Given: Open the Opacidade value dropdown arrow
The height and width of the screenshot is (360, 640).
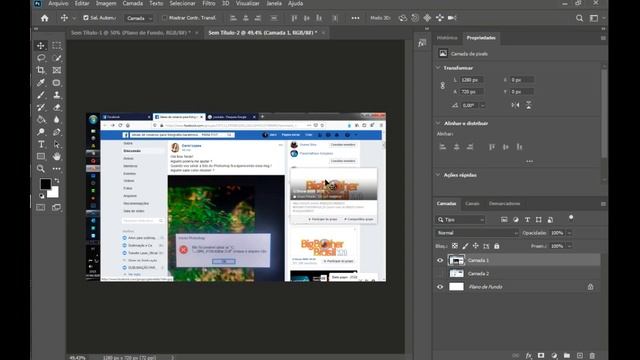Looking at the screenshot, I should click(x=569, y=233).
